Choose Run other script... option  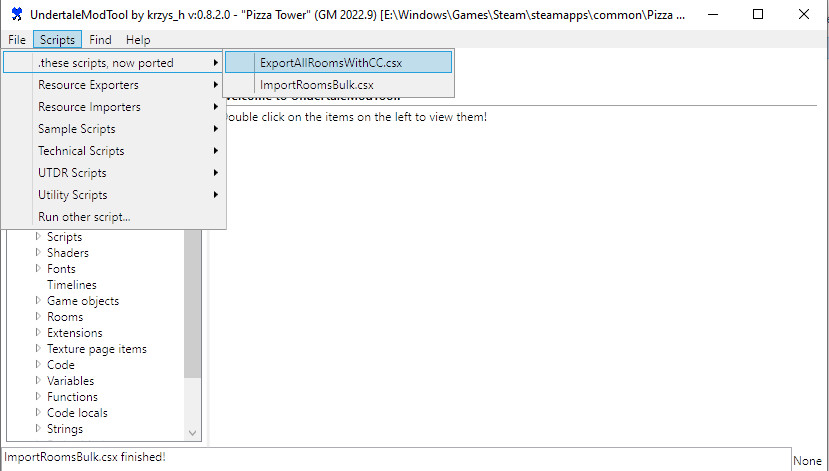(x=84, y=217)
